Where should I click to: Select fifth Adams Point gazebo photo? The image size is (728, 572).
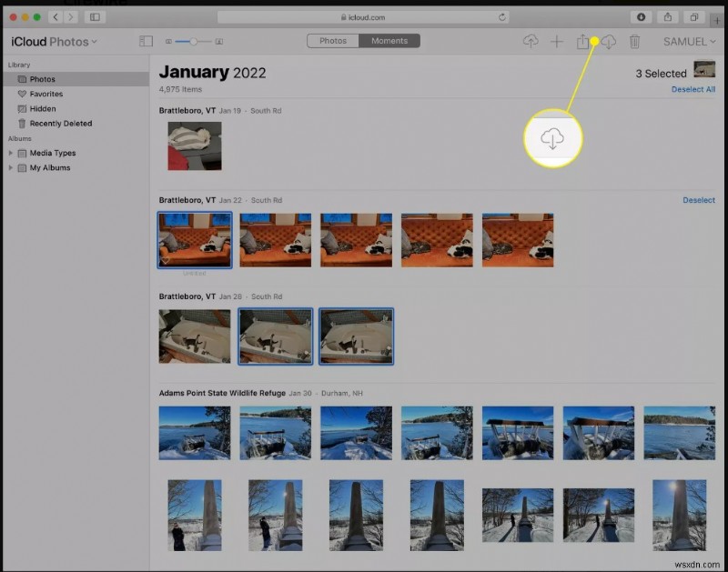pos(518,433)
